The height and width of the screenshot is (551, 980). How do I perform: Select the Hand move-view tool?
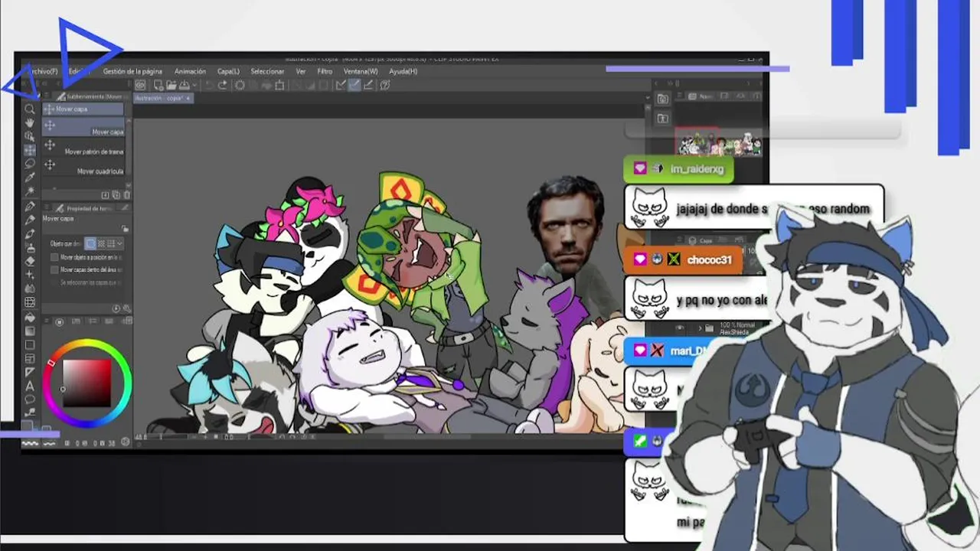pos(30,122)
